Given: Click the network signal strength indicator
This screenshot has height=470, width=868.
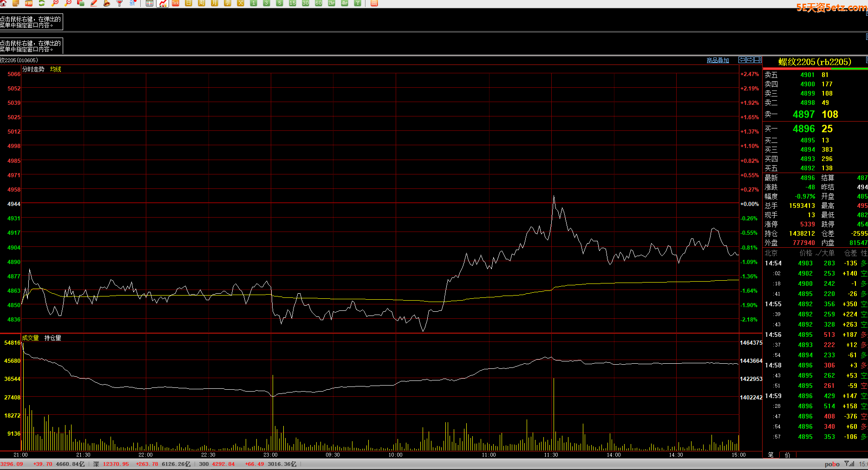Looking at the screenshot, I should point(849,464).
